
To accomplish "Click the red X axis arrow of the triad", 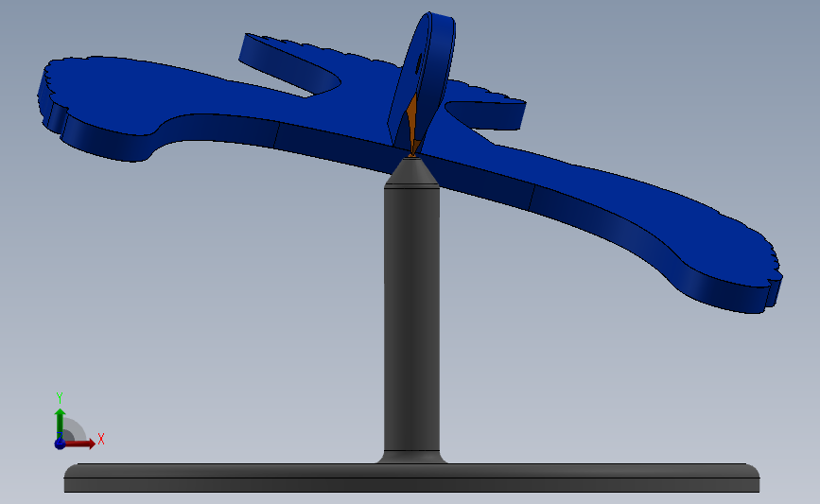I will 81,443.
